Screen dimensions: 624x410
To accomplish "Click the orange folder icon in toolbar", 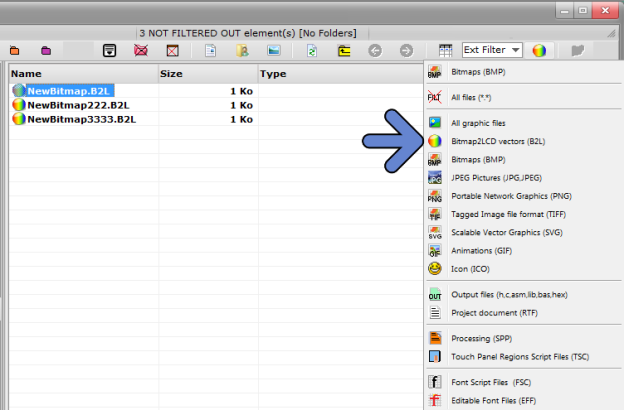I will [15, 50].
